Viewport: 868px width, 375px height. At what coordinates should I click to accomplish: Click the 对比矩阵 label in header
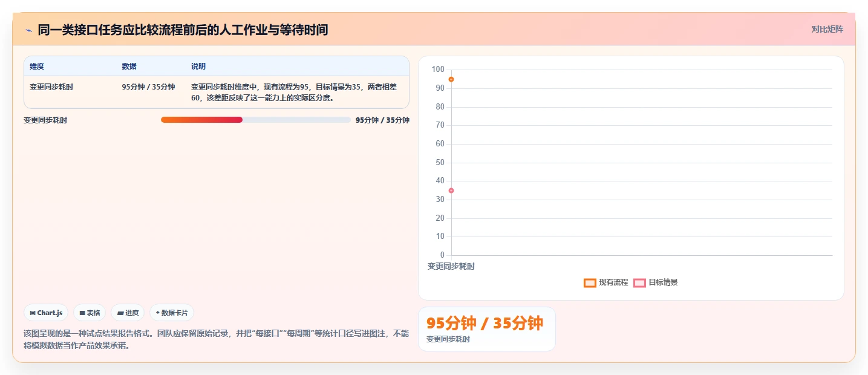click(x=827, y=30)
